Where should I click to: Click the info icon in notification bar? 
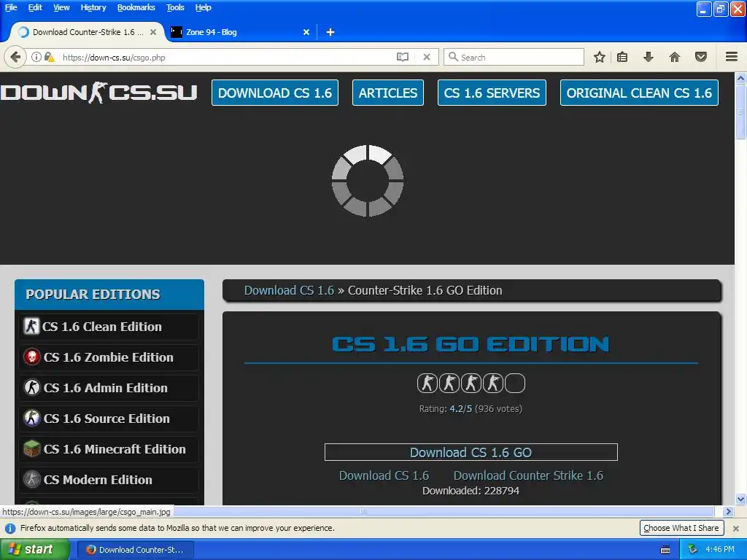click(10, 528)
